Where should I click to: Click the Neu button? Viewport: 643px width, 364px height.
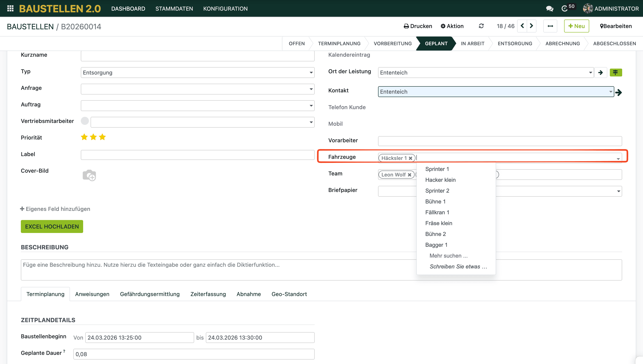pyautogui.click(x=576, y=26)
